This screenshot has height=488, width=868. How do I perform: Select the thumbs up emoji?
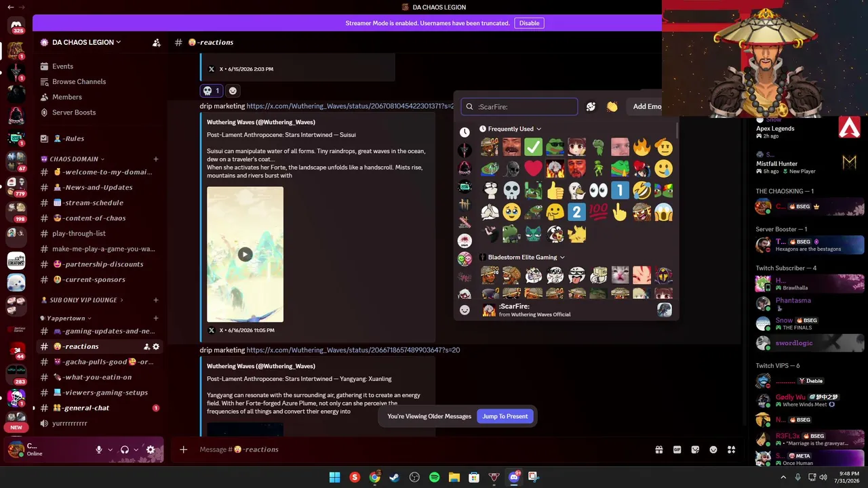555,190
